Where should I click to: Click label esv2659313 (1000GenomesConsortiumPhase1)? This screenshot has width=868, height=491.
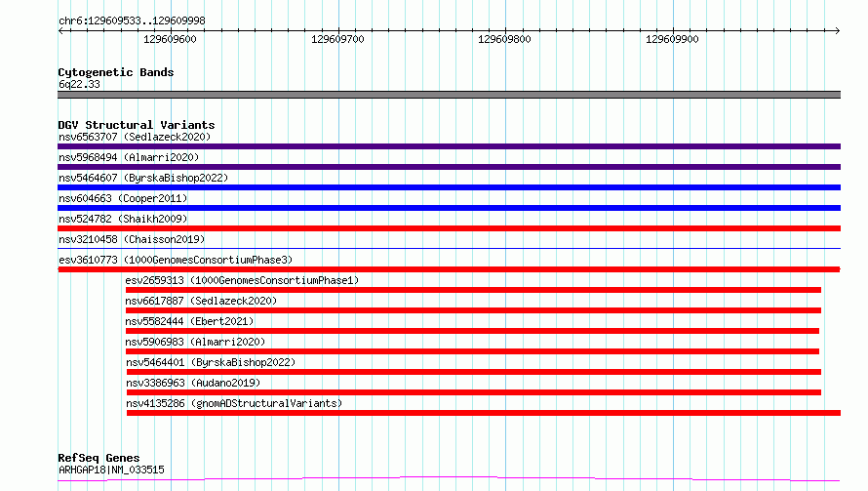tap(242, 280)
